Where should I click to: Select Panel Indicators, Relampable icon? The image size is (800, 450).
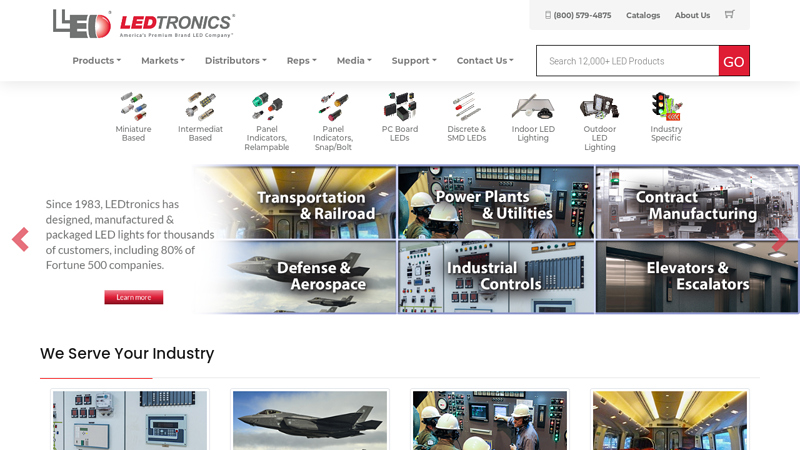coord(267,106)
